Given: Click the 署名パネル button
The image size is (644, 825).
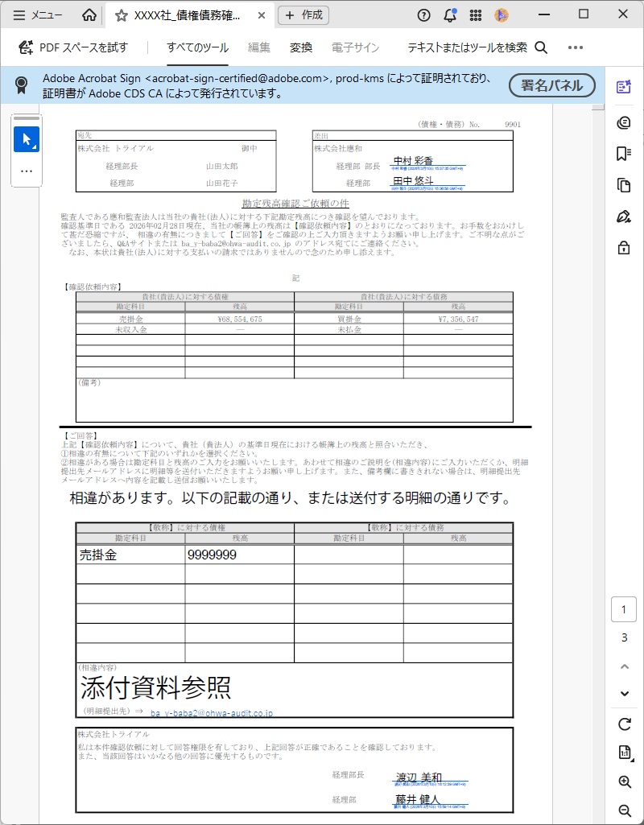Looking at the screenshot, I should [551, 85].
